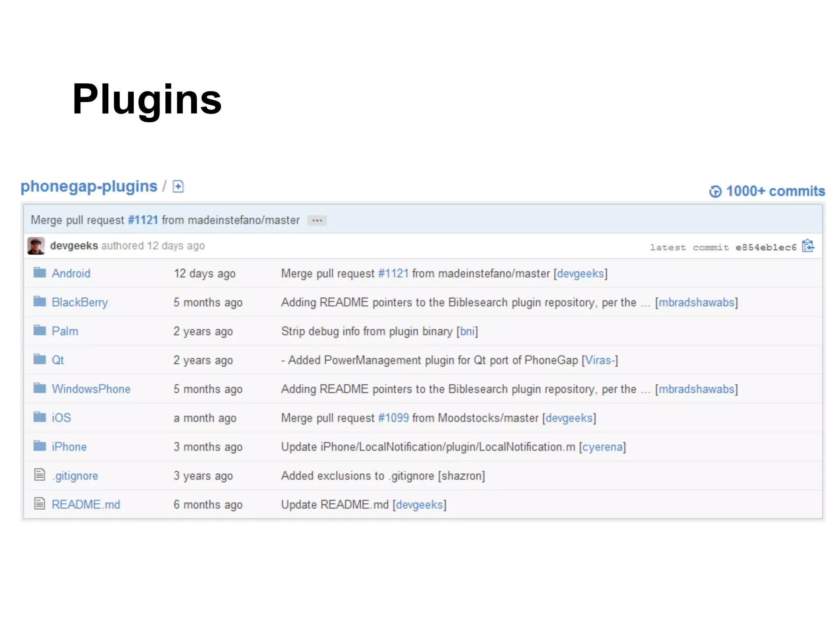Click Viras- author in the Qt row
This screenshot has height=630, width=840.
[600, 360]
